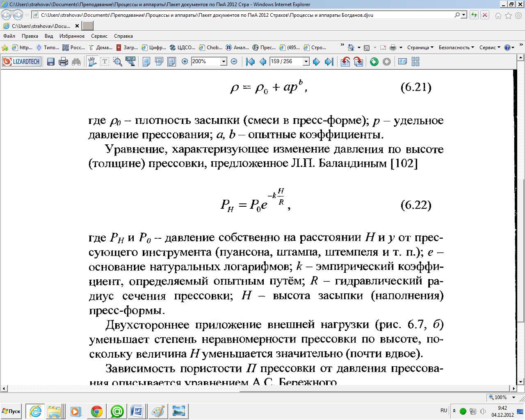Open Microsoft Word from the taskbar

[x=137, y=411]
